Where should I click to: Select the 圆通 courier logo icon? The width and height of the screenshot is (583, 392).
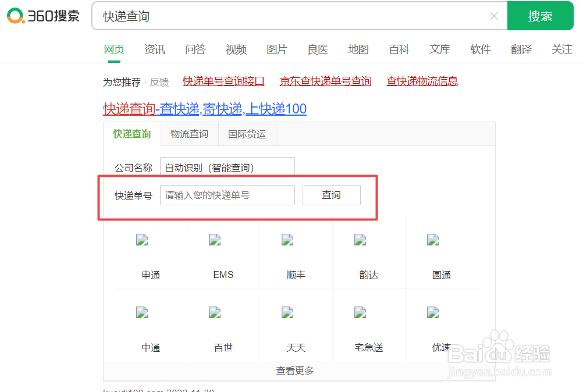coord(433,240)
